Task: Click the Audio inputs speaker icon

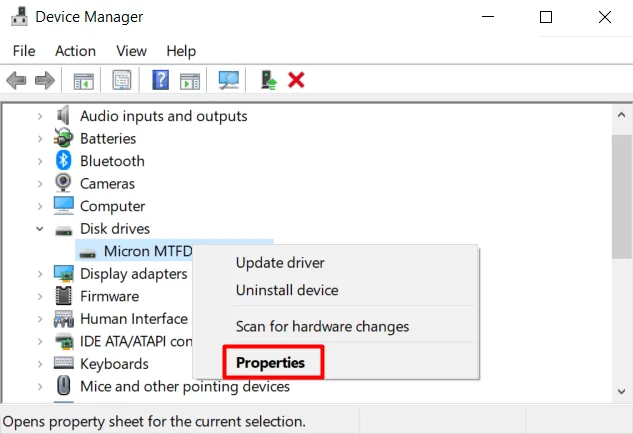Action: [x=63, y=115]
